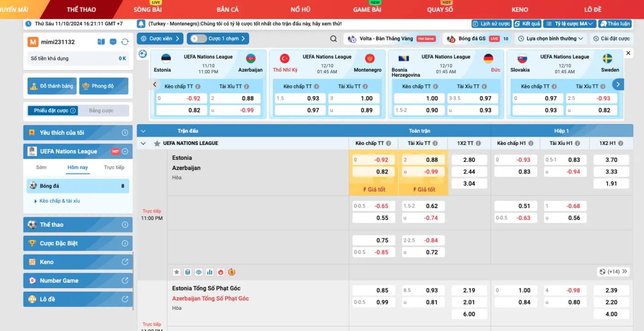Screen dimensions: 644x331
Task: Switch to Sớm tab in sidebar
Action: click(41, 167)
